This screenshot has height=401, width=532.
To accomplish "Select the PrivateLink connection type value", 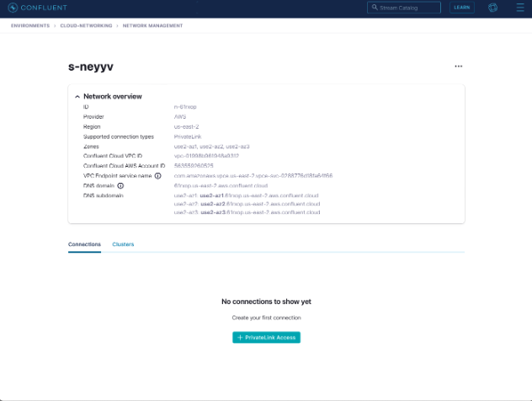I will coord(188,136).
